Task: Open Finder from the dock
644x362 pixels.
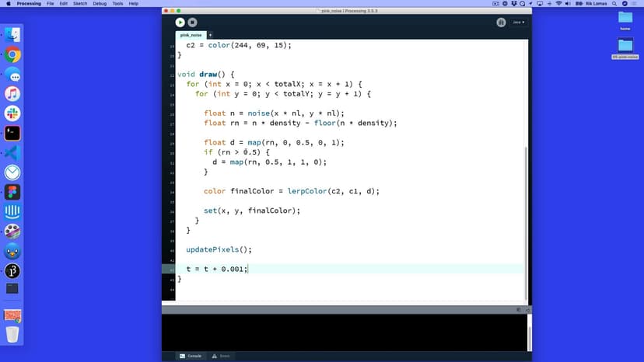Action: pyautogui.click(x=12, y=35)
